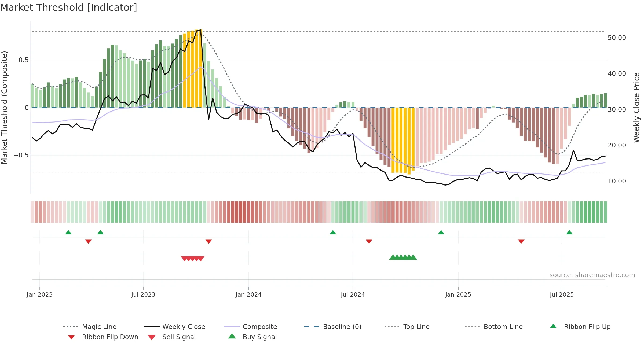This screenshot has height=362, width=644.
Task: Click the rightmost red Sell Signal triangle in the cluster
Action: point(201,258)
